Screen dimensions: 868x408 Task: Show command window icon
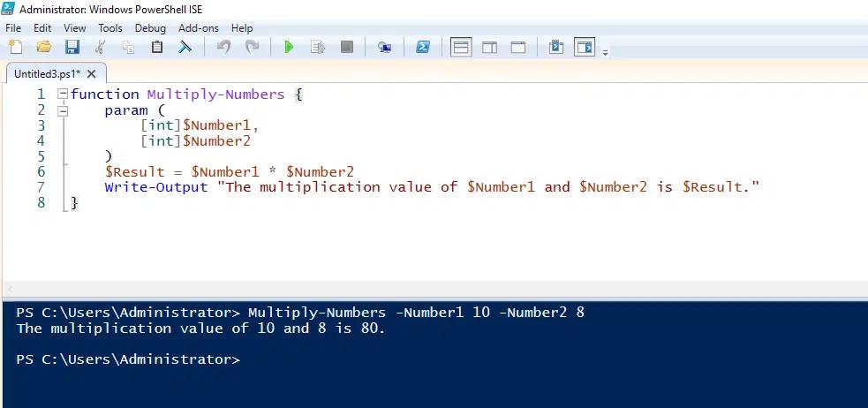click(x=555, y=47)
